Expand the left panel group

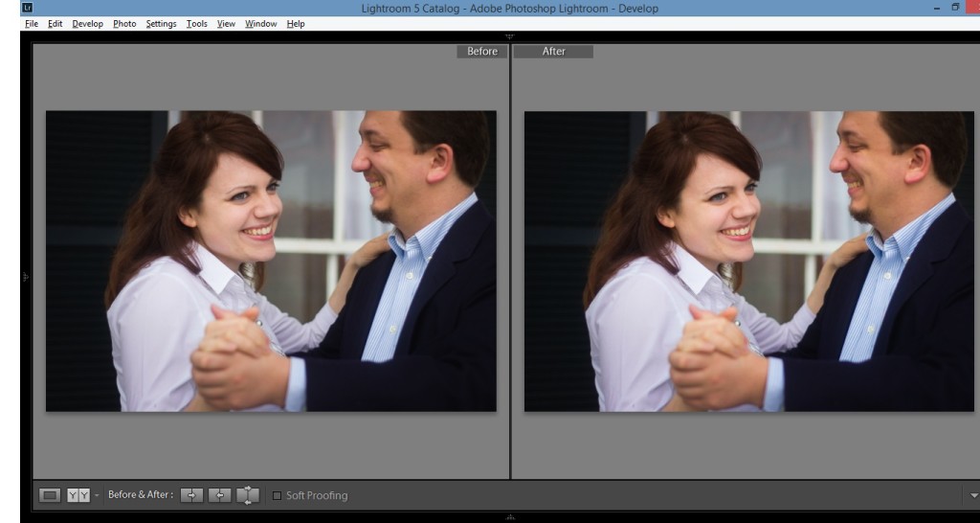click(x=25, y=276)
